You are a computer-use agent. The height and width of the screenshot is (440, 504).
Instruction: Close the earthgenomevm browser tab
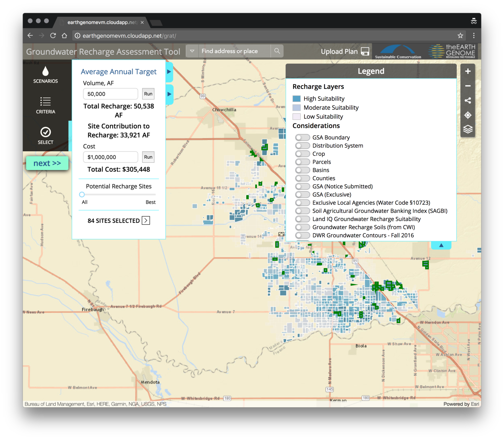click(x=142, y=22)
